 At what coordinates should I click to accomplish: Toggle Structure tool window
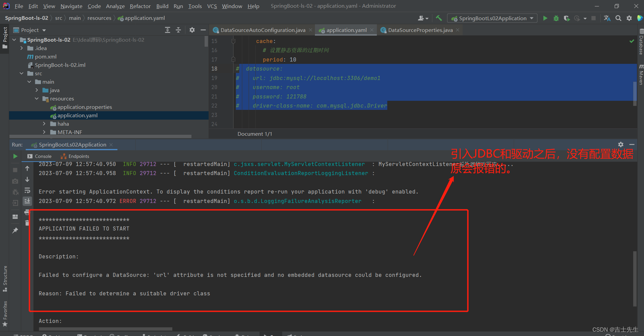[x=5, y=279]
